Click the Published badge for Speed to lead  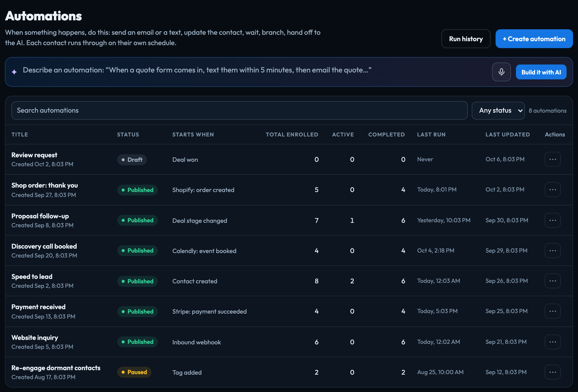[x=137, y=281]
